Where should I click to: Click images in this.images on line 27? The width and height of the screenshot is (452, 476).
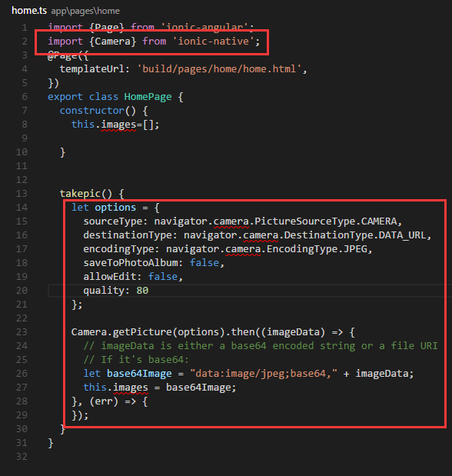coord(131,388)
